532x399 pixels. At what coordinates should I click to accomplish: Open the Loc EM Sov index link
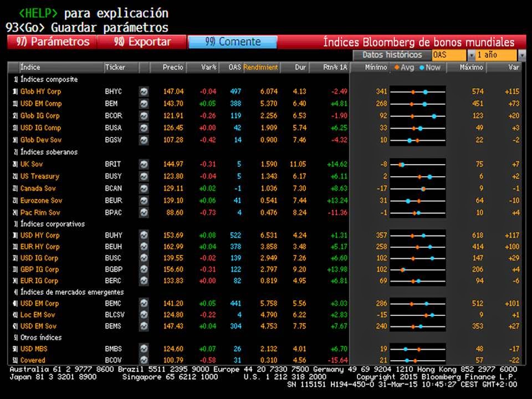tap(37, 315)
